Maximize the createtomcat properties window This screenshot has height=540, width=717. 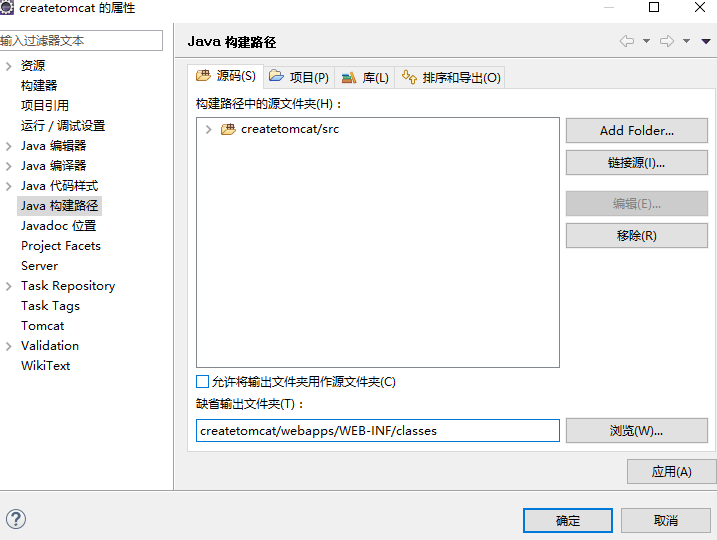pos(654,7)
